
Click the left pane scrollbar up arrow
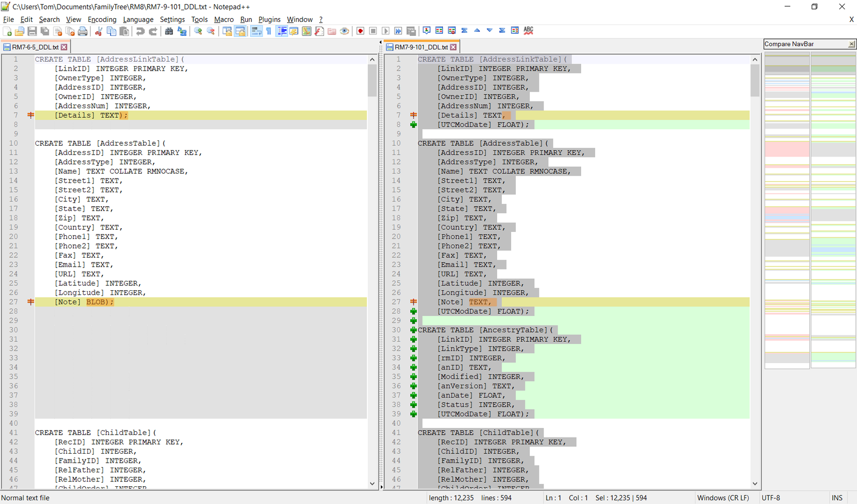click(x=372, y=59)
